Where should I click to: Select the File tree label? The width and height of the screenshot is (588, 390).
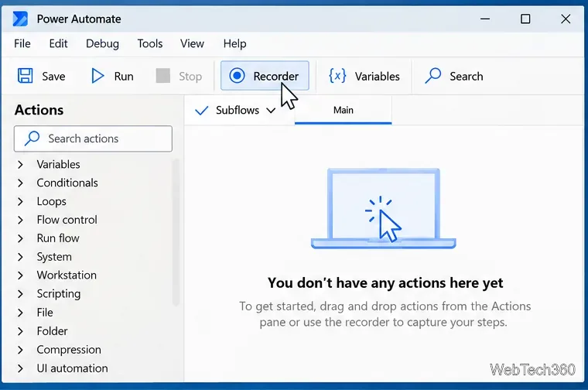pyautogui.click(x=45, y=313)
